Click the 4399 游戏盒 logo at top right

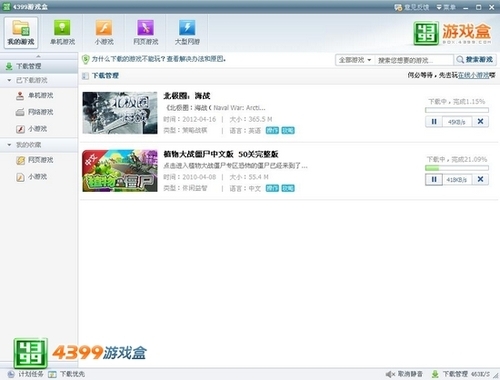[452, 33]
